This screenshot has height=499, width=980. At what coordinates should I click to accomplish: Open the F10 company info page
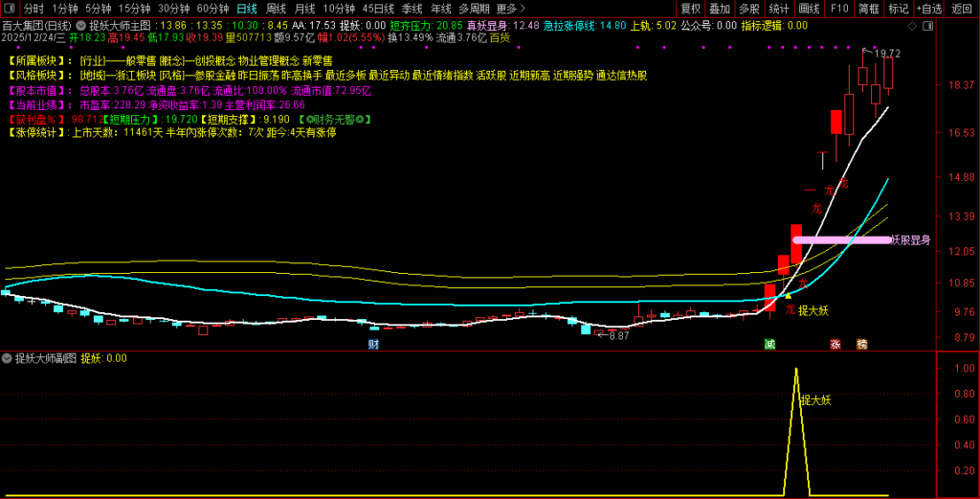839,8
